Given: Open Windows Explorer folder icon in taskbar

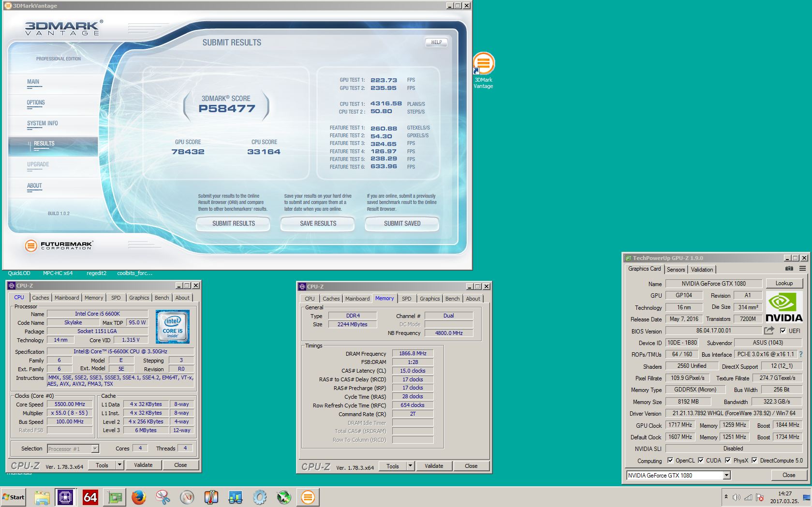Looking at the screenshot, I should [x=42, y=497].
